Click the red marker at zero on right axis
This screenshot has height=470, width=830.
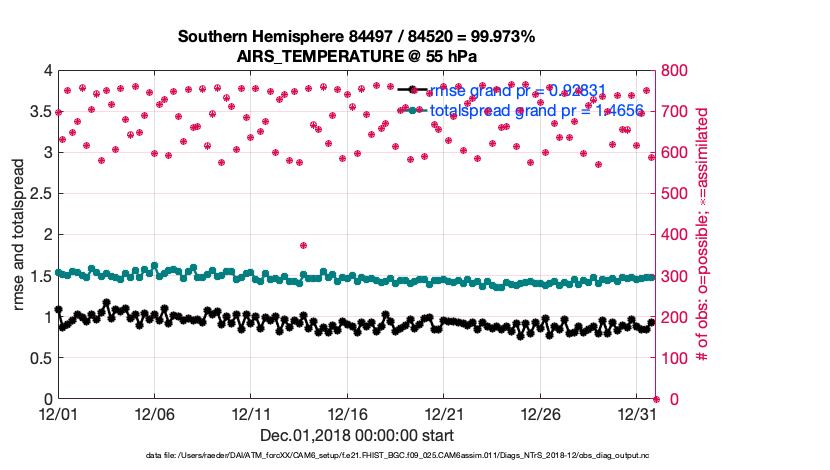coord(656,399)
